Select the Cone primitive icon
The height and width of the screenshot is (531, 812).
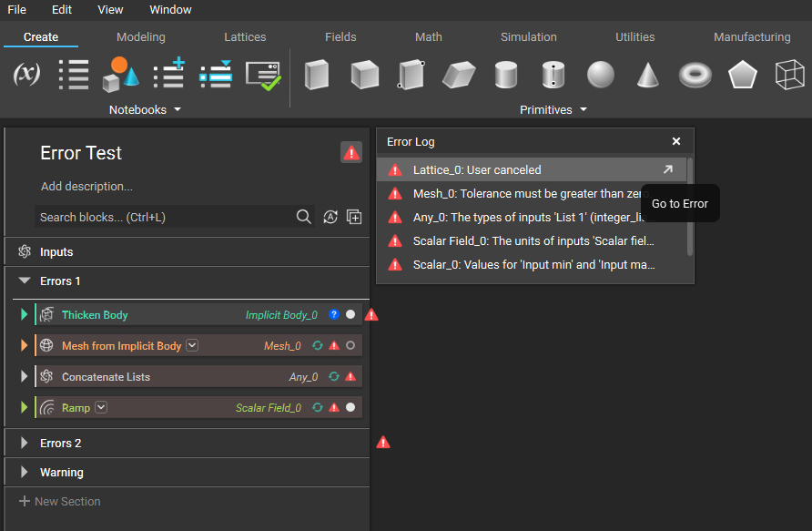(x=648, y=75)
